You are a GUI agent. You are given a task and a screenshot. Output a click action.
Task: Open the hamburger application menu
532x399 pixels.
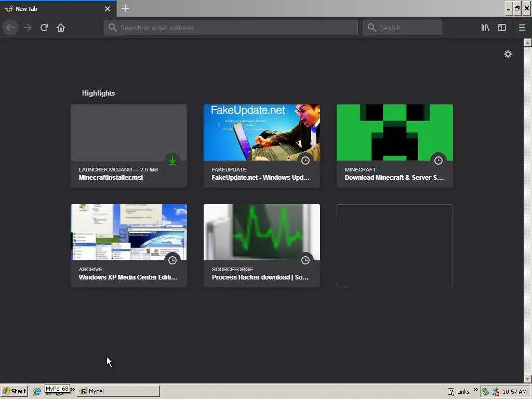522,28
